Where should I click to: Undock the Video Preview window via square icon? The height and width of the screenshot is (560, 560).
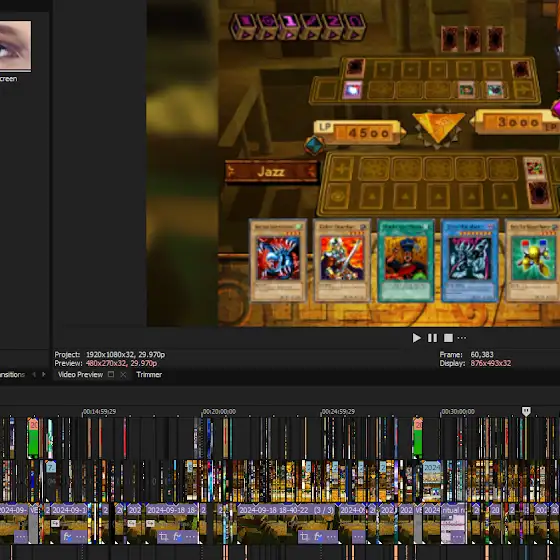pyautogui.click(x=111, y=374)
